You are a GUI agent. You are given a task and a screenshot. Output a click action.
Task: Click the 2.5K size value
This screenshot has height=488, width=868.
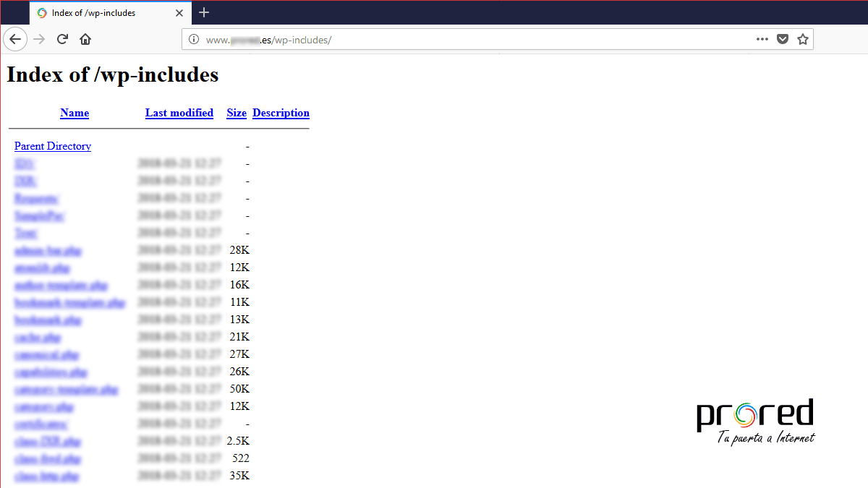(x=238, y=441)
